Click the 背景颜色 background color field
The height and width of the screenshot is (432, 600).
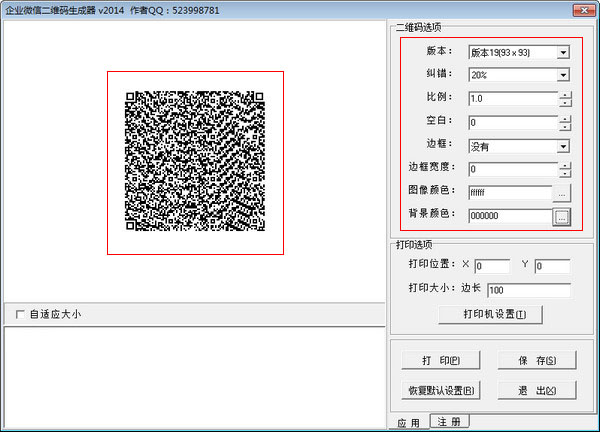coord(510,216)
